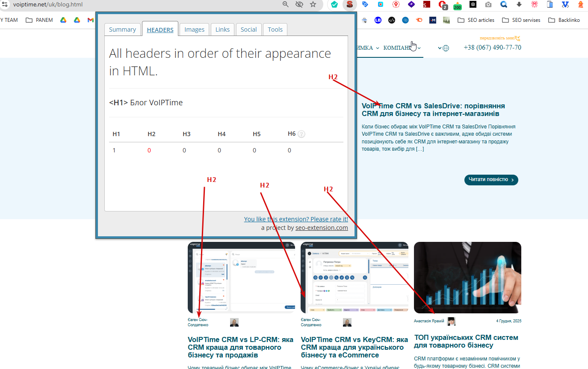Open the dark M bookmark icon
The height and width of the screenshot is (369, 588).
433,20
